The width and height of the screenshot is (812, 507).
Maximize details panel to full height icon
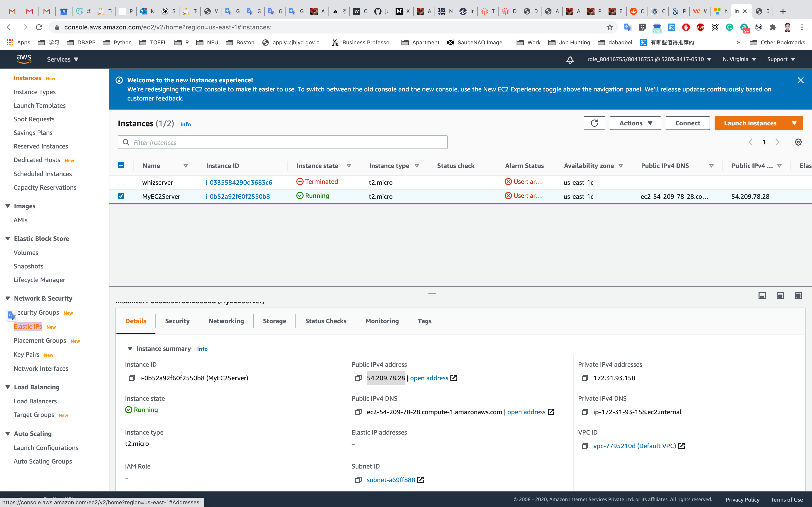(798, 295)
